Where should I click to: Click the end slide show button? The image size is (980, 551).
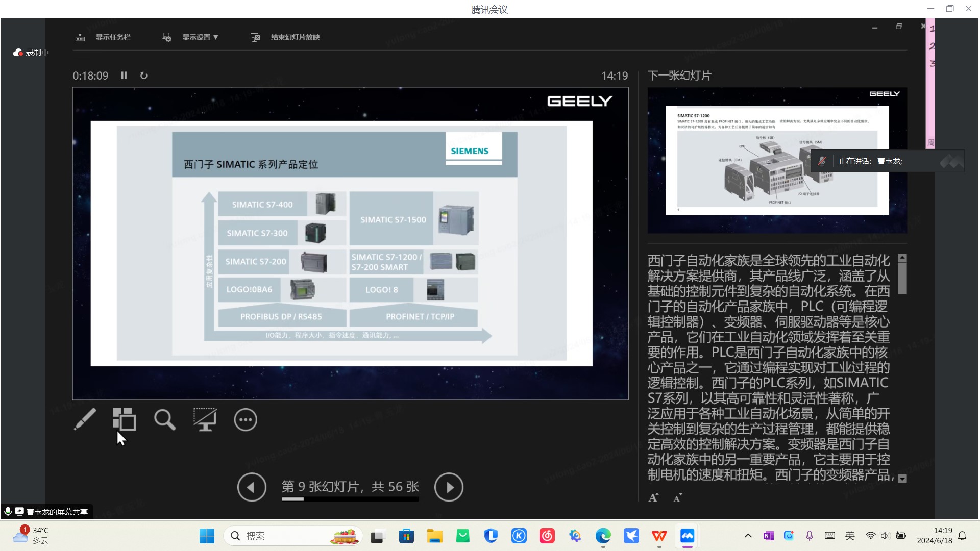(x=285, y=37)
